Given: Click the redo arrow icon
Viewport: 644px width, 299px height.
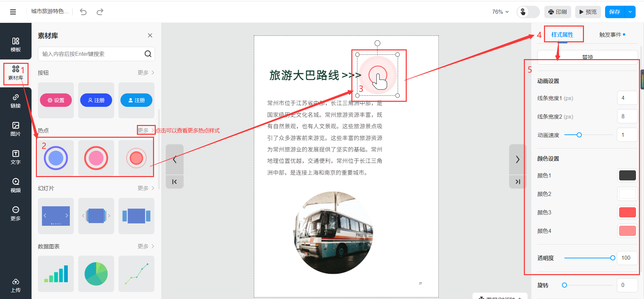Looking at the screenshot, I should (100, 12).
